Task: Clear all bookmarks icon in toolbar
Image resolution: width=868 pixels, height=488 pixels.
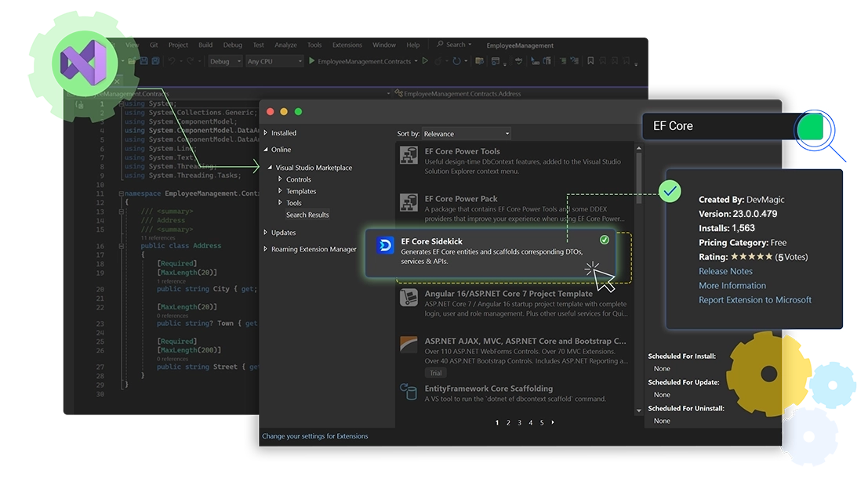Action: coord(626,61)
